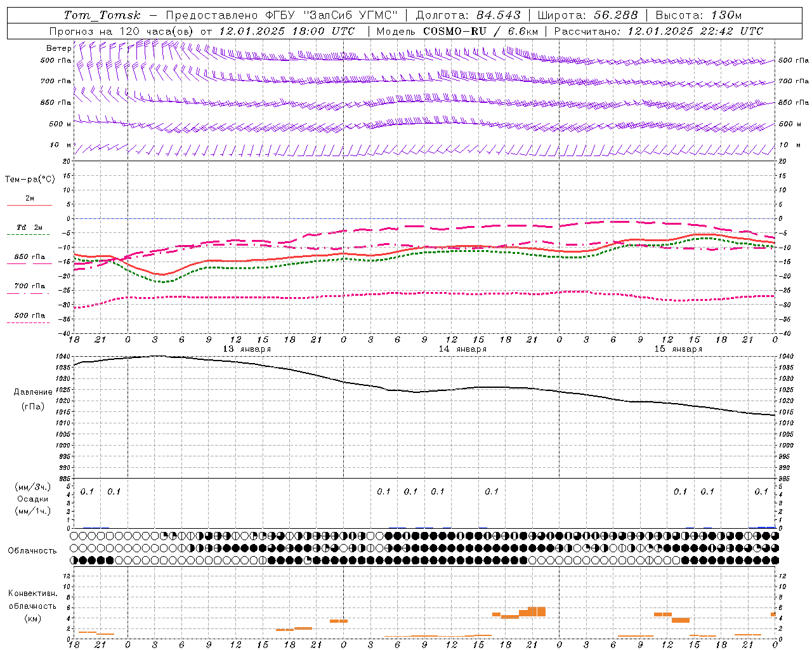Click the 'Ветер' wind panel label
Viewport: 812px width, 650px height.
[58, 48]
